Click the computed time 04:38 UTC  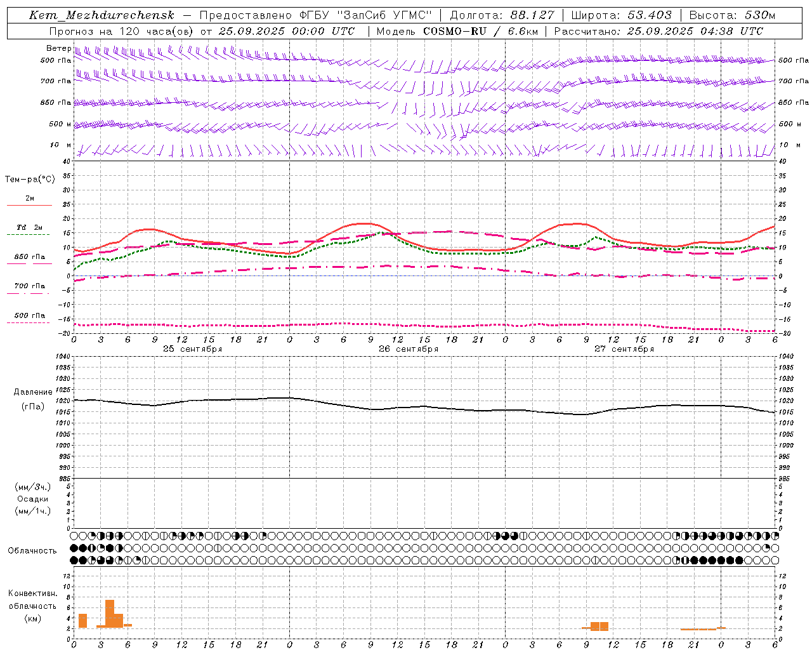(732, 31)
